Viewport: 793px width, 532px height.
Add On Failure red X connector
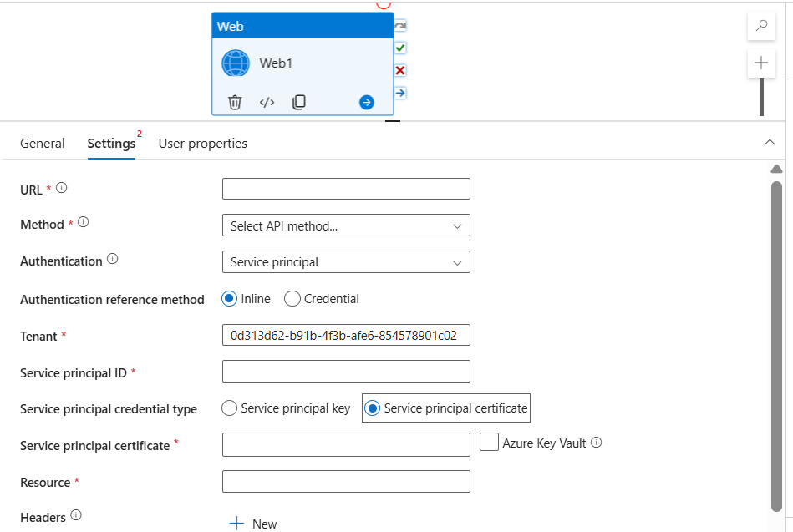400,70
